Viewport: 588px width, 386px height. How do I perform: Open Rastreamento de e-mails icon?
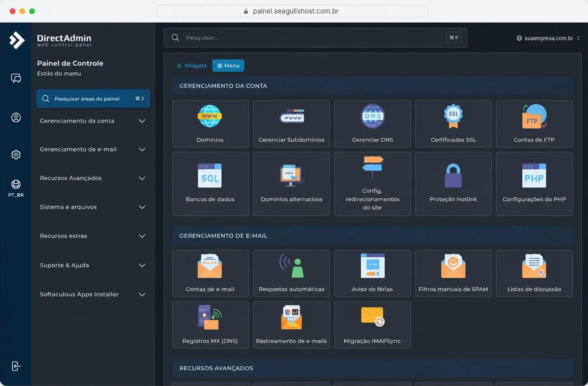(292, 317)
